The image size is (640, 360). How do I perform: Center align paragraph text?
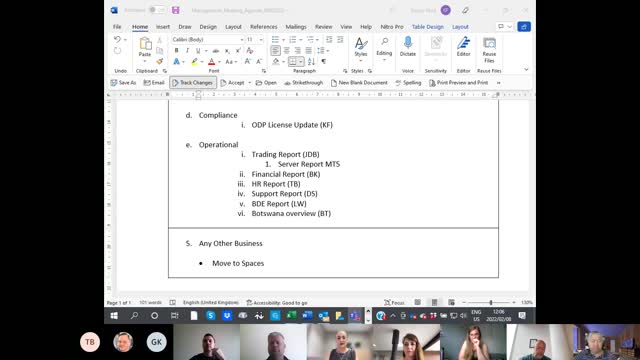tap(287, 51)
